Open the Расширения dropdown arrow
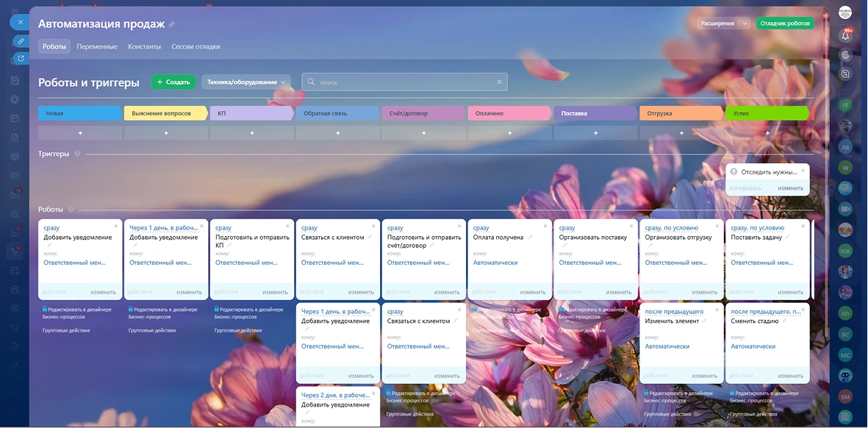Viewport: 868px width, 428px height. [745, 24]
